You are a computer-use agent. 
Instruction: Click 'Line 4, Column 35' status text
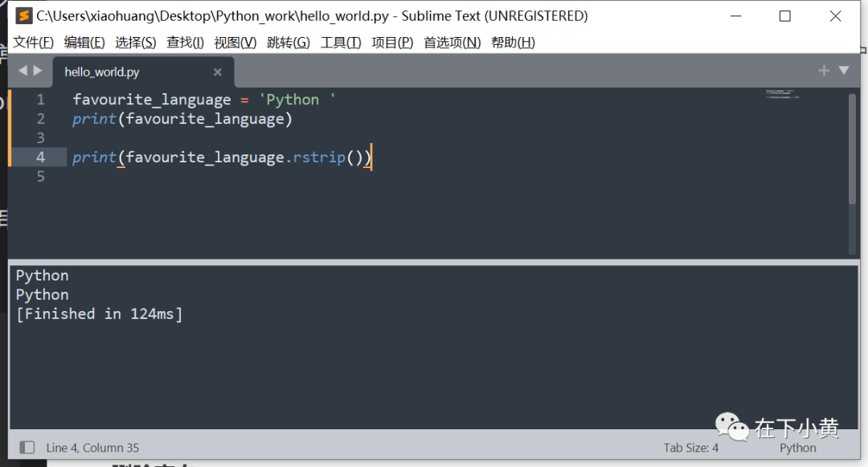tap(92, 448)
